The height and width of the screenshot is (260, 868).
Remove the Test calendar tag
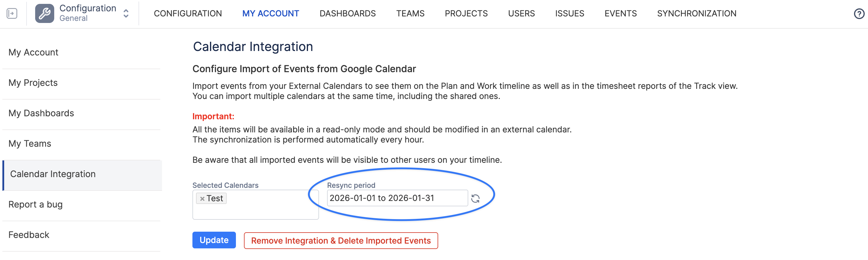coord(202,199)
